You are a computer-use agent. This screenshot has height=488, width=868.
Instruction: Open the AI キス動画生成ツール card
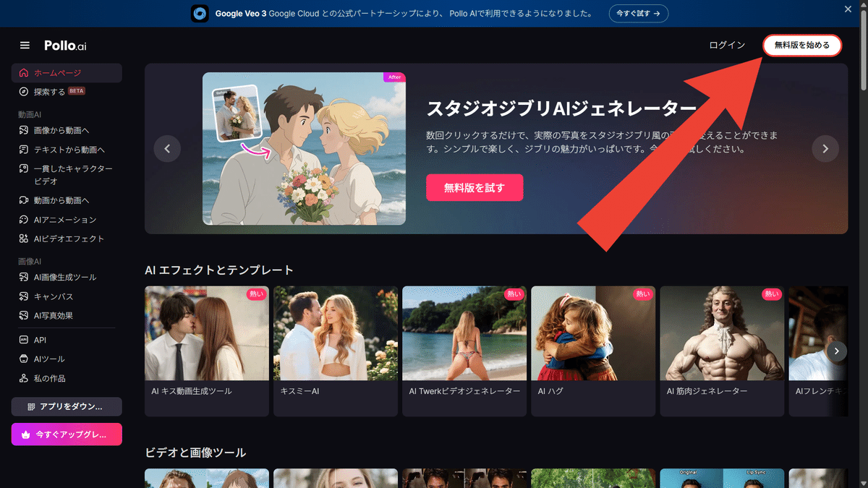click(x=207, y=351)
